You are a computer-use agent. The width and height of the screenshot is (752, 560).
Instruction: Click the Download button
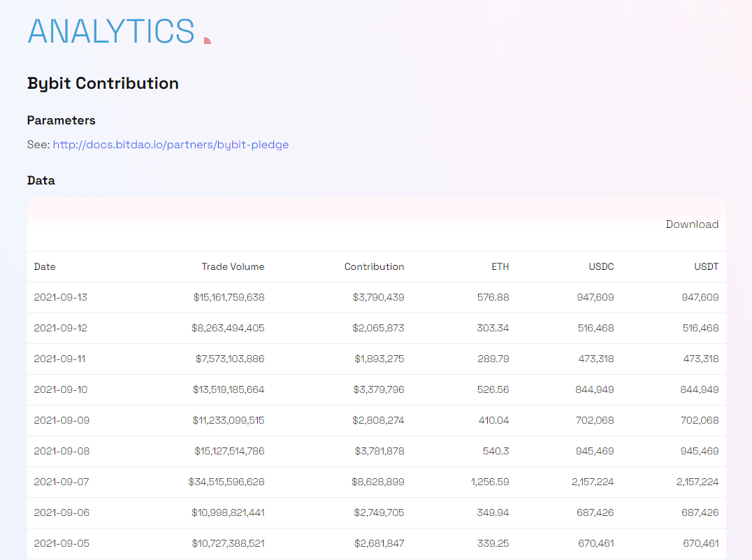point(692,224)
